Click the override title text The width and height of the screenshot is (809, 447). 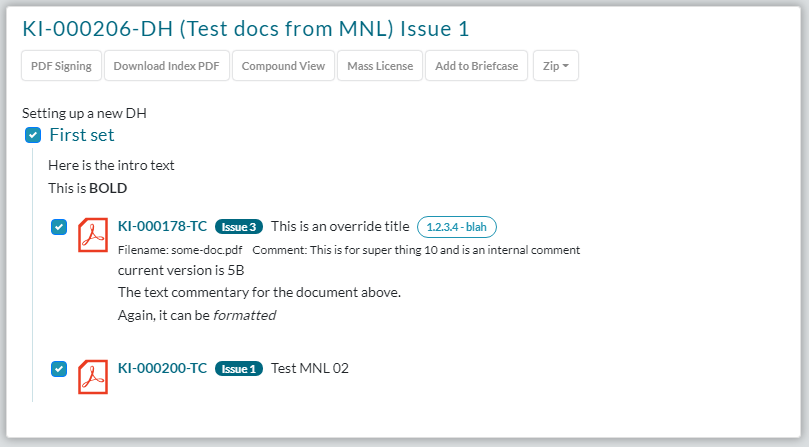(x=340, y=227)
